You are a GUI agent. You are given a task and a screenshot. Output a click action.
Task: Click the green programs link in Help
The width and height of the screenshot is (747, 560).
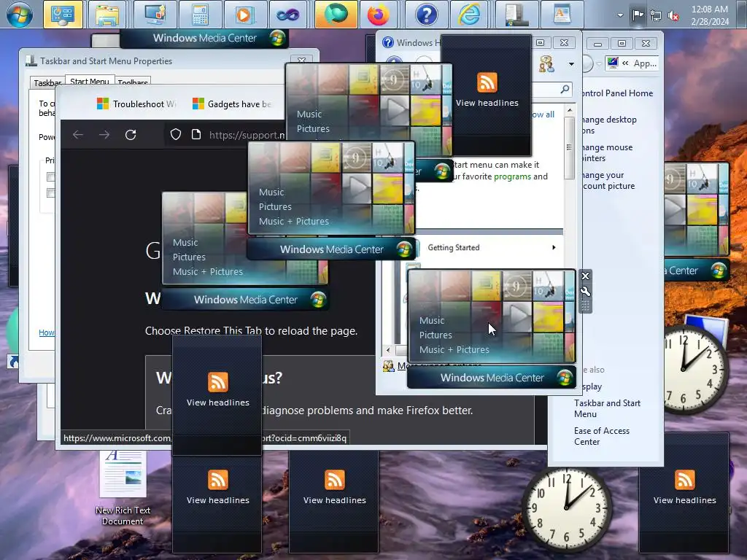tap(512, 176)
